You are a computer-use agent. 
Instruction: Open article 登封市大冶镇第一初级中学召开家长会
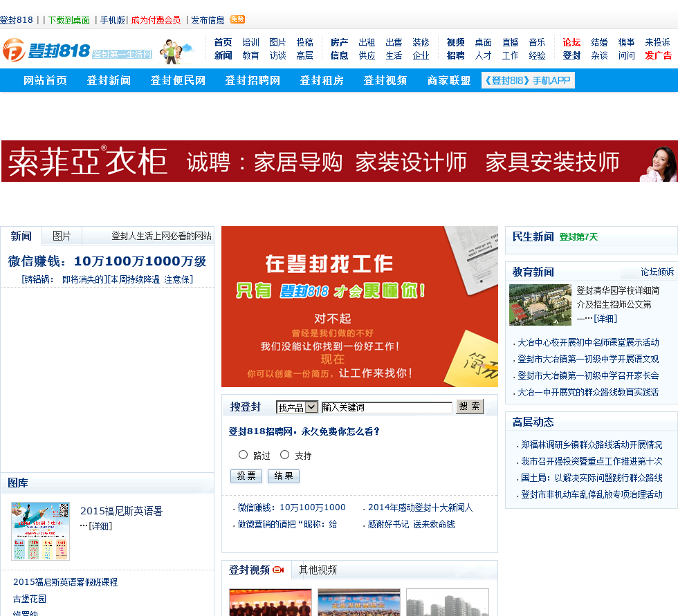[x=588, y=376]
